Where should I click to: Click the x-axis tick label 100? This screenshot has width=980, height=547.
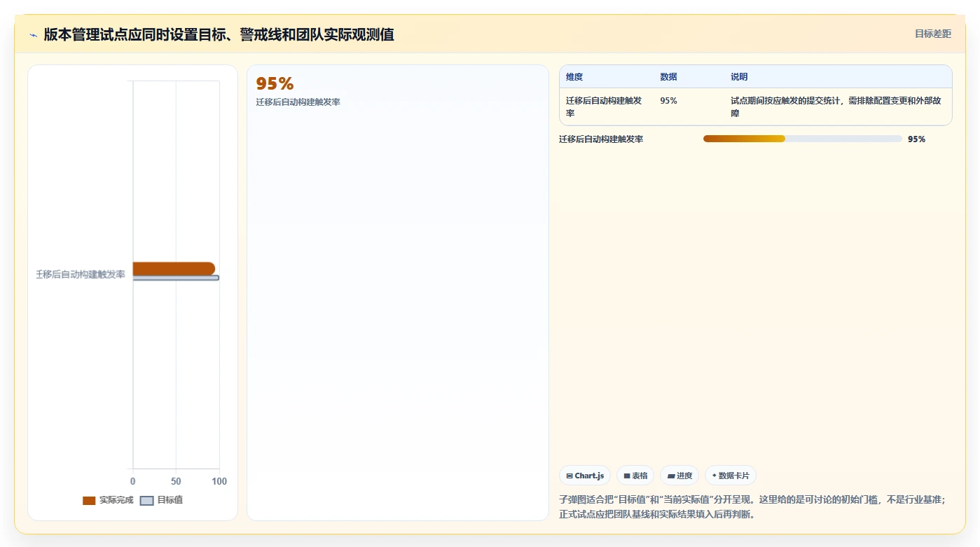(x=219, y=481)
